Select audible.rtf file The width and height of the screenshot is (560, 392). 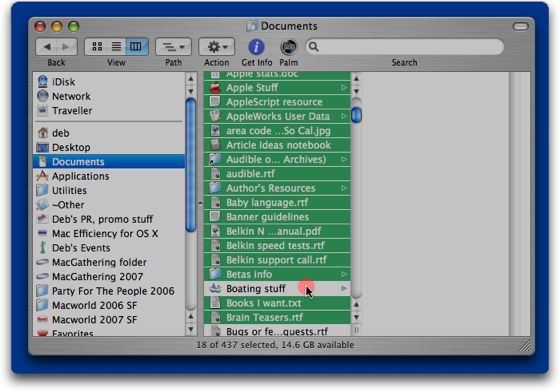coord(277,174)
